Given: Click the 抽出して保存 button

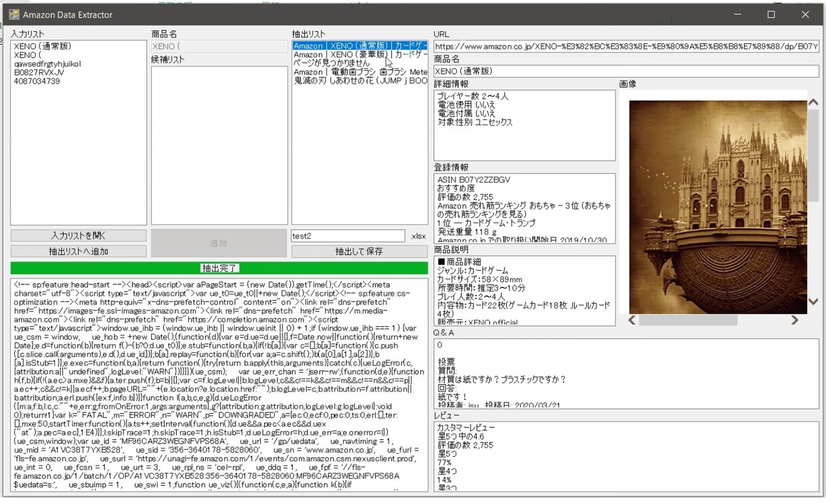Looking at the screenshot, I should pos(360,251).
